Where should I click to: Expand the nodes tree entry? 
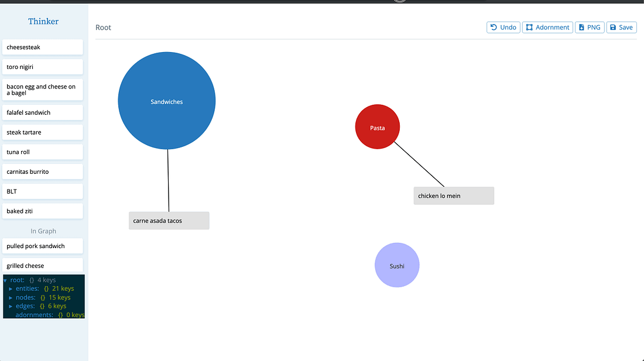click(11, 298)
